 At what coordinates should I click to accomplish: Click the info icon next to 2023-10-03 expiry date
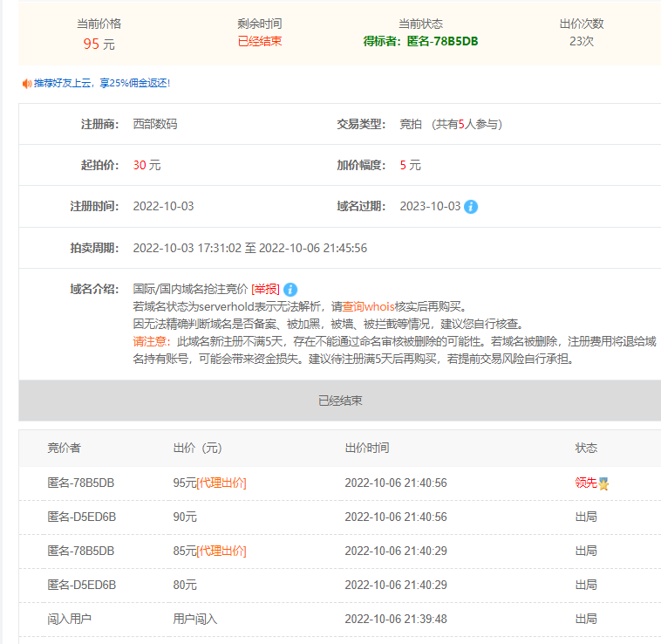pyautogui.click(x=471, y=207)
